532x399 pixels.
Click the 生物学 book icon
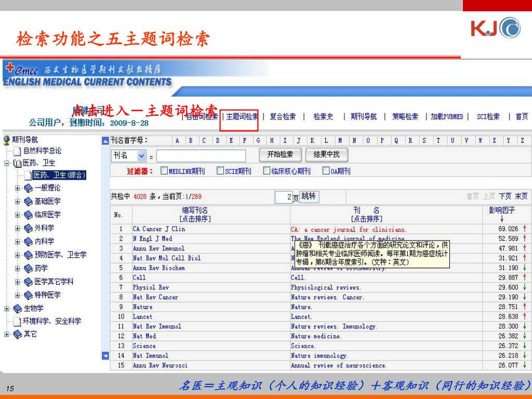point(18,309)
